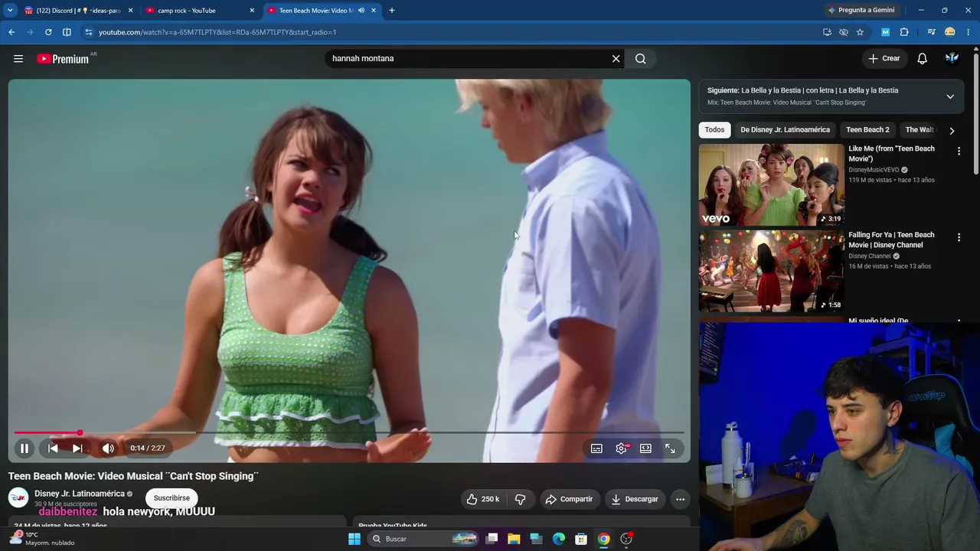Open the Windows Start menu
This screenshot has width=980, height=551.
(x=354, y=539)
